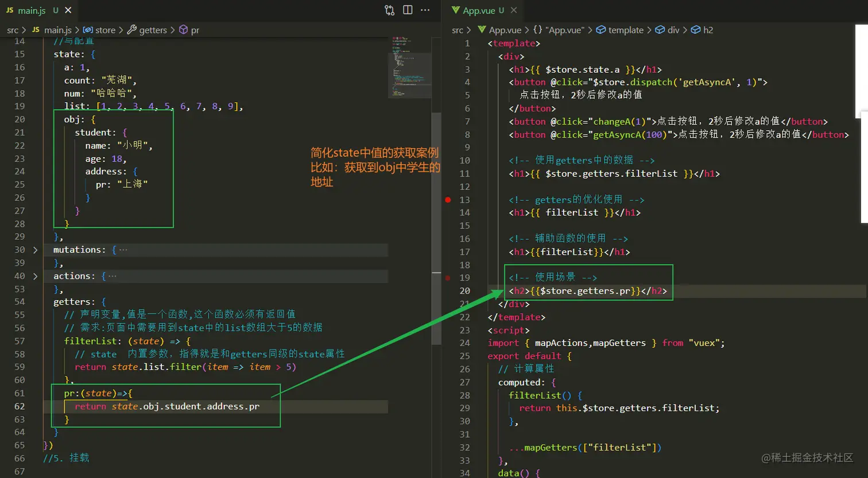Image resolution: width=868 pixels, height=478 pixels.
Task: Click "getAsyncA(100)" handler on line 8
Action: tap(630, 134)
